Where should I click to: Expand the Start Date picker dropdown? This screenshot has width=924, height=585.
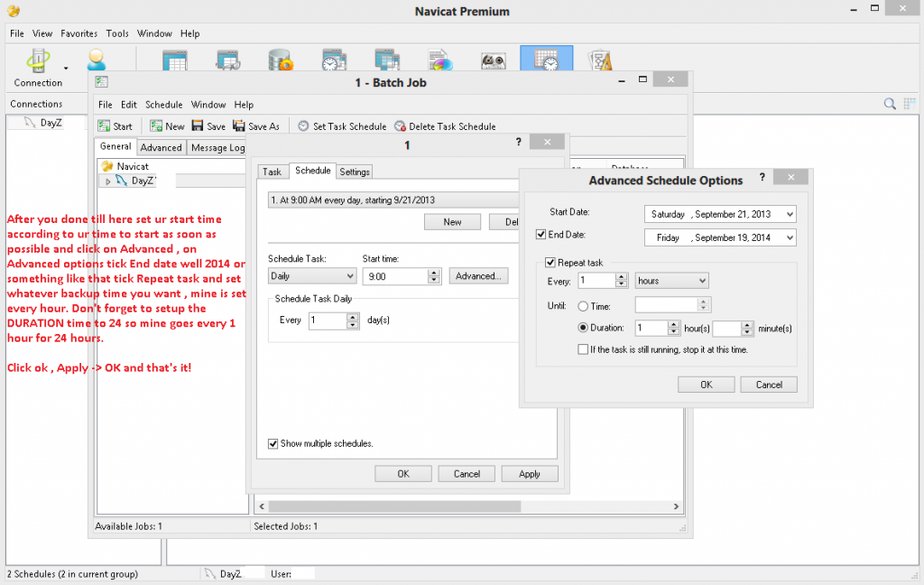pos(790,214)
